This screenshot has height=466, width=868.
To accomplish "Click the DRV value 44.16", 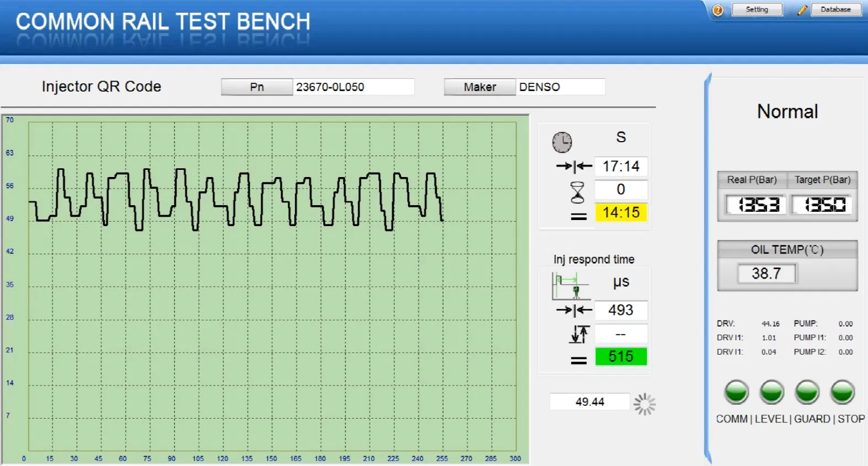I will [x=770, y=324].
